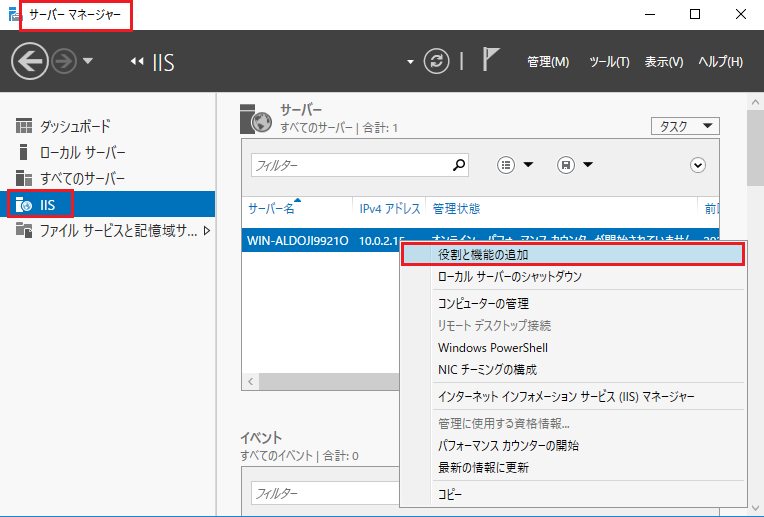Click the IIS globe icon in sidebar
This screenshot has width=764, height=517.
point(23,205)
